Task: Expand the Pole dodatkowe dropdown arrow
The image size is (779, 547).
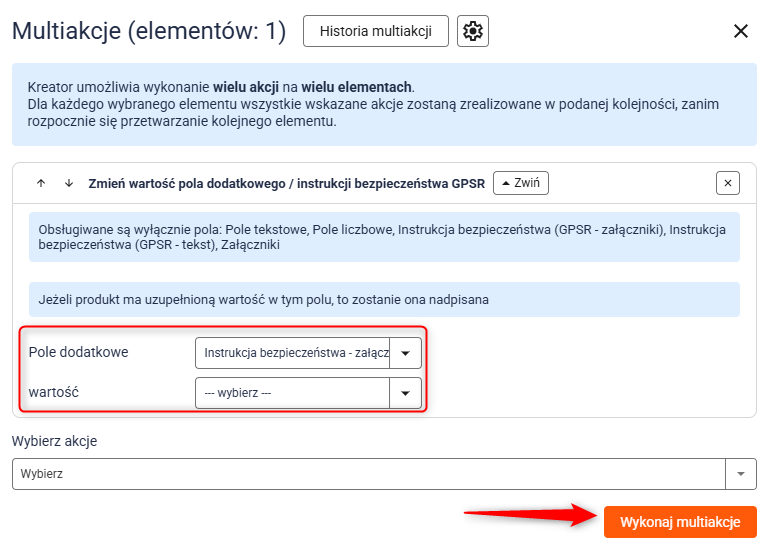Action: 405,353
